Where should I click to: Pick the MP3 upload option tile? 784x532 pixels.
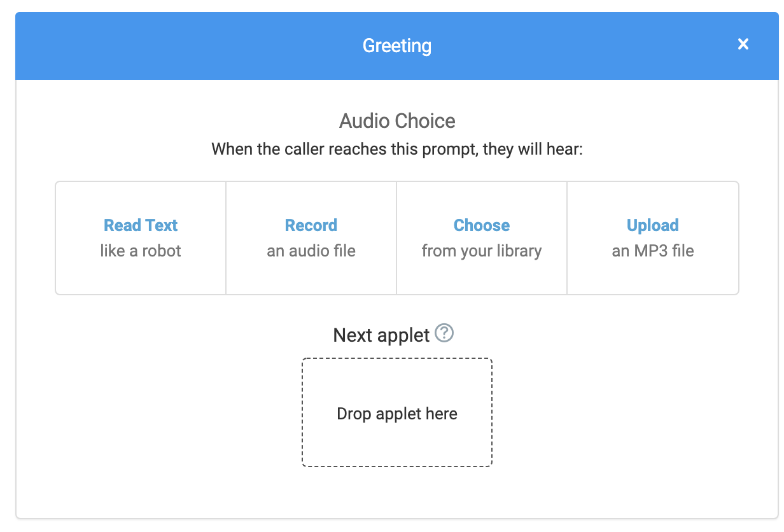click(653, 274)
